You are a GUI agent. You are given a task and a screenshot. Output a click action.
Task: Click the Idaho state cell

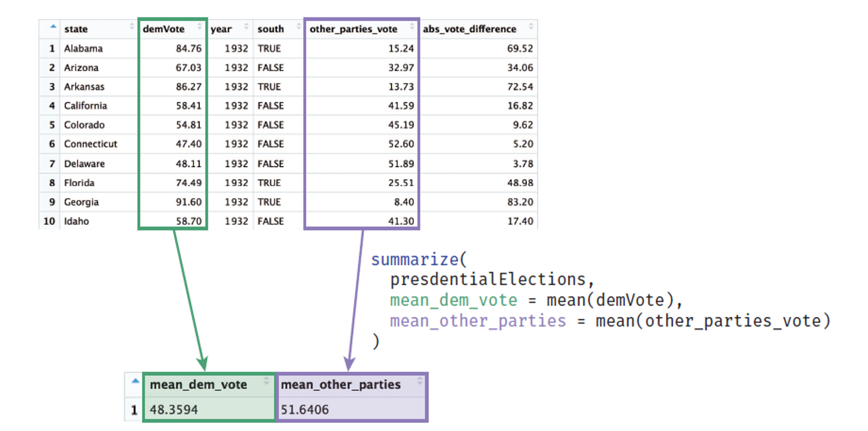pyautogui.click(x=76, y=221)
